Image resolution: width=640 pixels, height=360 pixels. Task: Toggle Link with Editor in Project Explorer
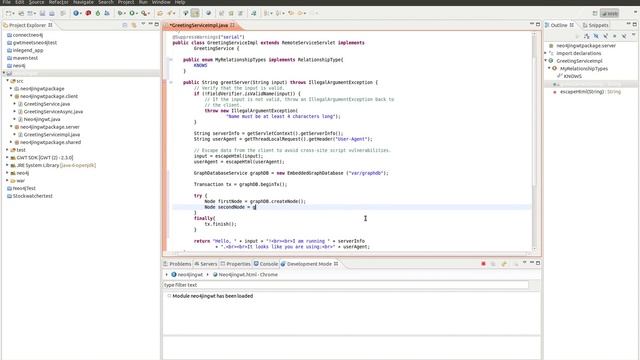(x=134, y=25)
